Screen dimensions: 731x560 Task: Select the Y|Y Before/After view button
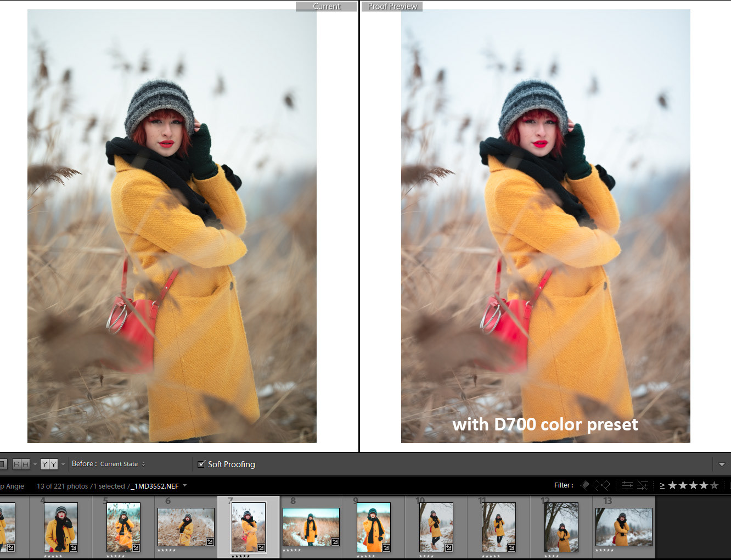pos(49,464)
